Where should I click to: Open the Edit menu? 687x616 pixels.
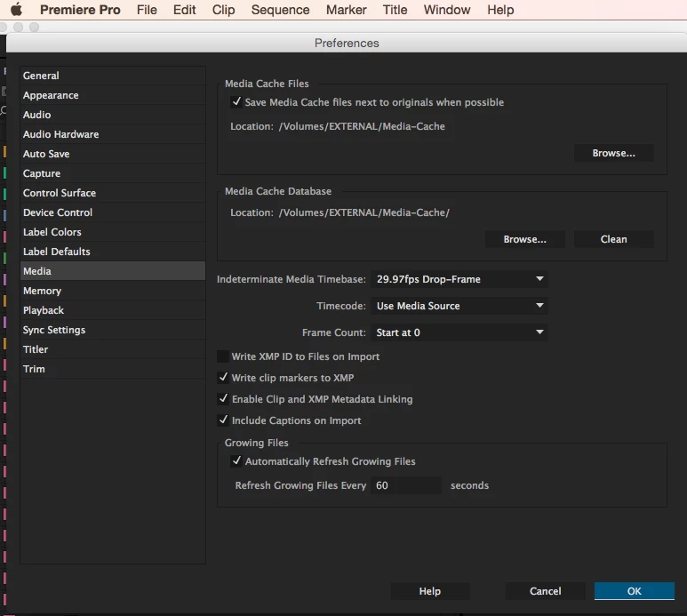pos(185,10)
